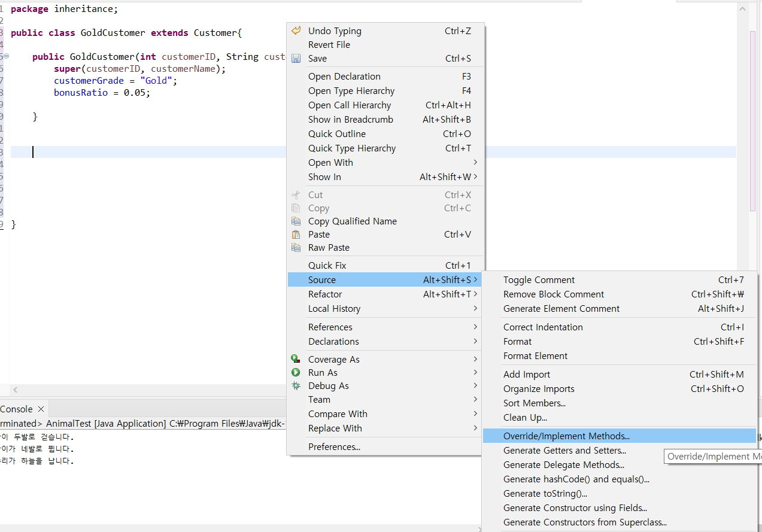762x532 pixels.
Task: Click the green Run As icon
Action: coord(296,372)
